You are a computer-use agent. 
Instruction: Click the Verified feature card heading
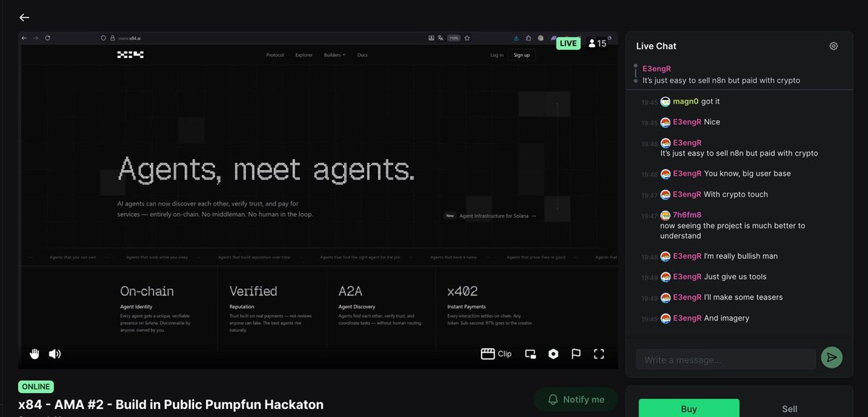(253, 291)
